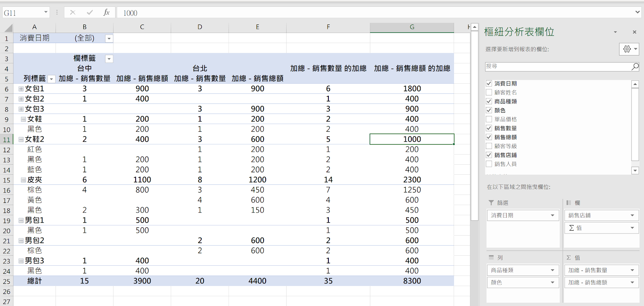The height and width of the screenshot is (306, 644).
Task: Click the Insert Function fx icon
Action: click(107, 12)
